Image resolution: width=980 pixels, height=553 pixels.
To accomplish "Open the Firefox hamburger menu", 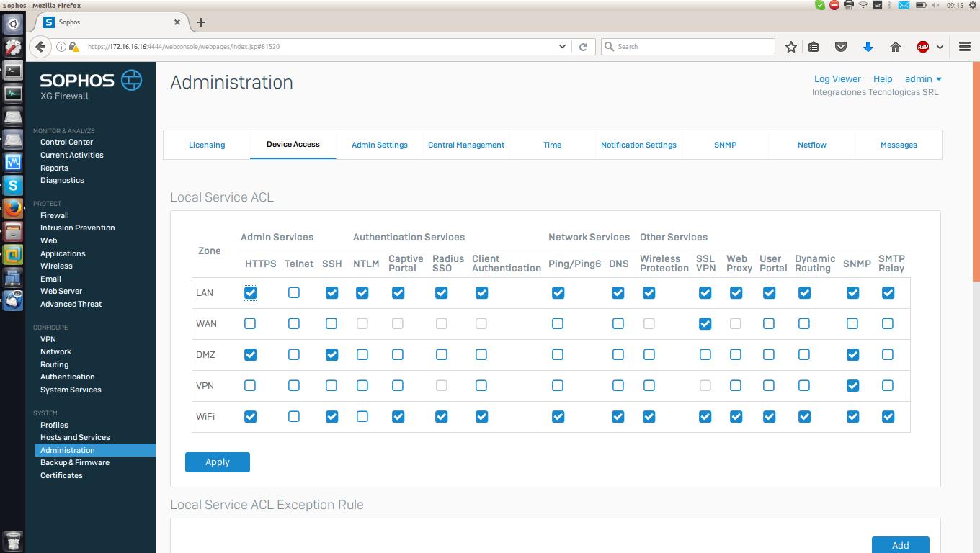I will click(965, 47).
